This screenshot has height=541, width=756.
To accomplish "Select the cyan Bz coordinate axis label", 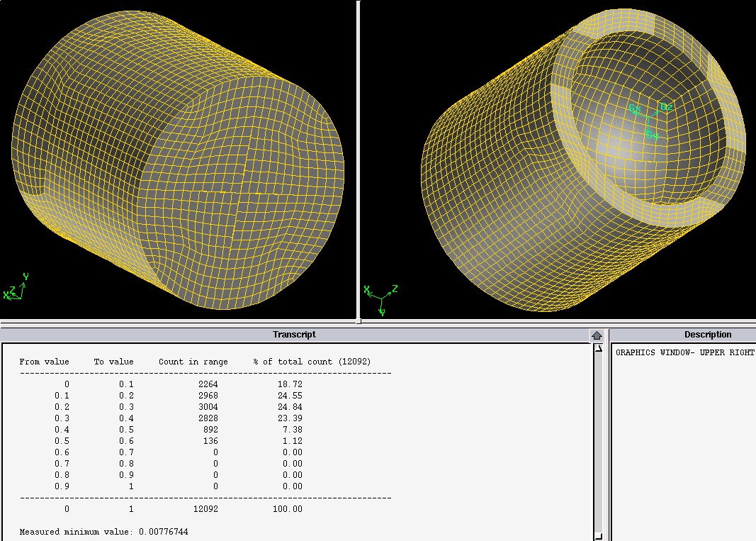I will click(666, 107).
